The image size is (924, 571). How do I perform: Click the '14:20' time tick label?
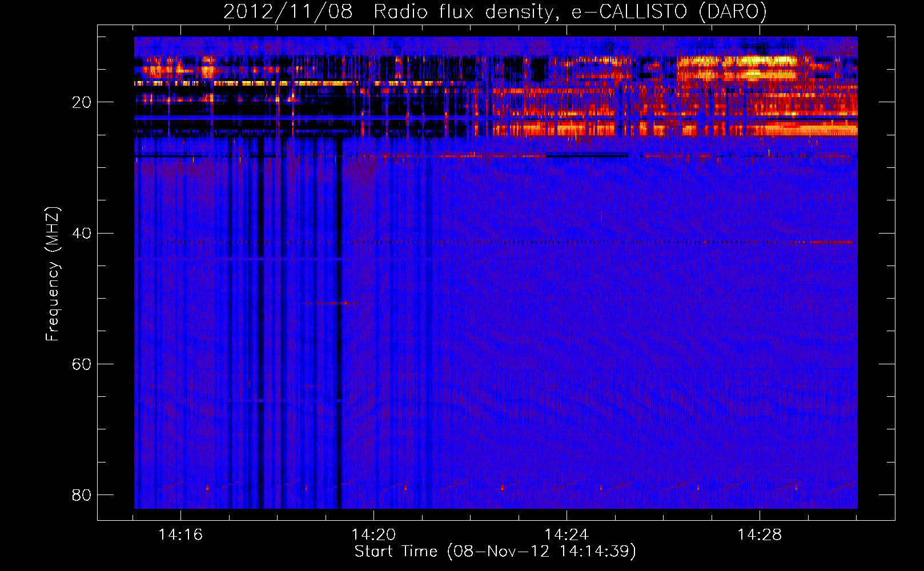373,534
